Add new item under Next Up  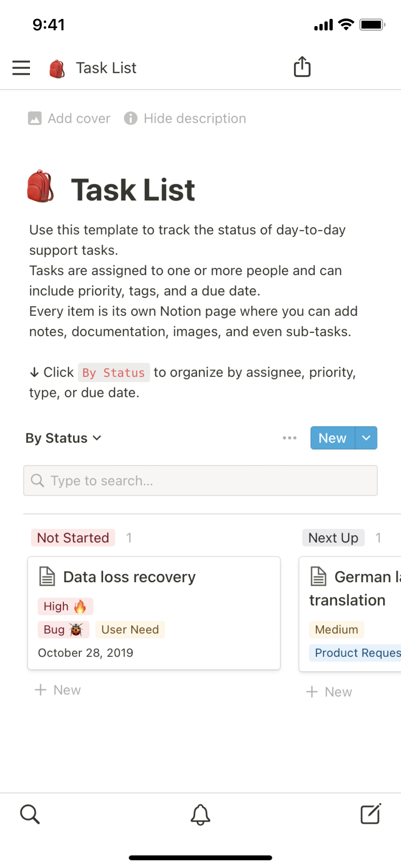coord(329,692)
